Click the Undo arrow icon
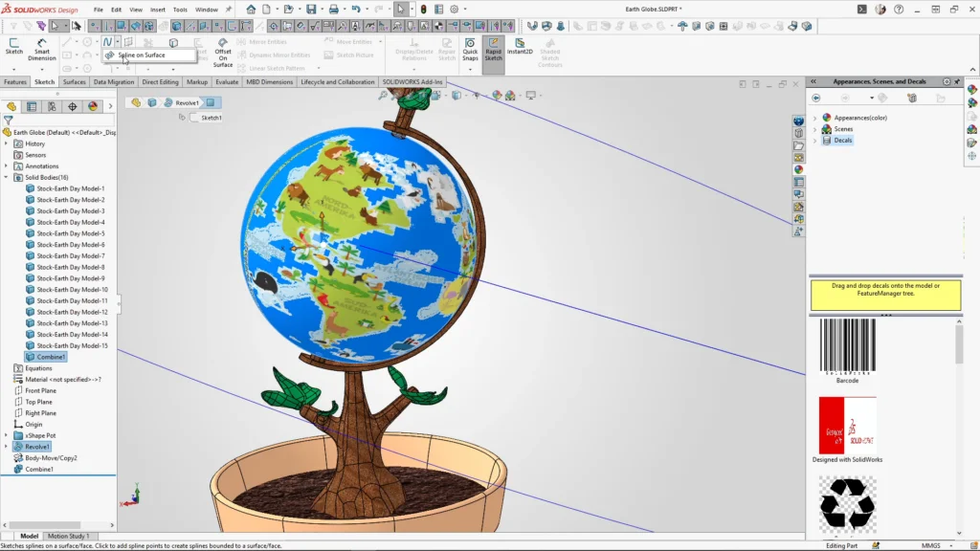 [x=356, y=10]
